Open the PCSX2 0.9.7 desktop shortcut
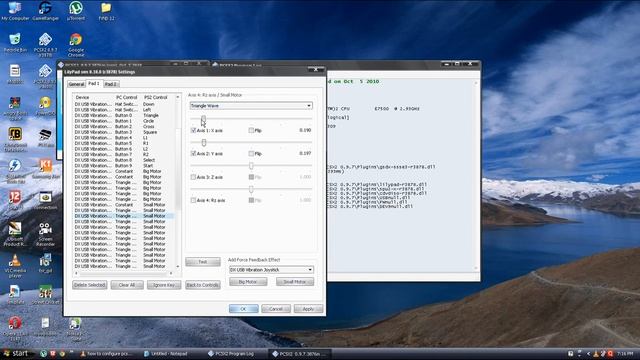The height and width of the screenshot is (360, 640). 45,45
